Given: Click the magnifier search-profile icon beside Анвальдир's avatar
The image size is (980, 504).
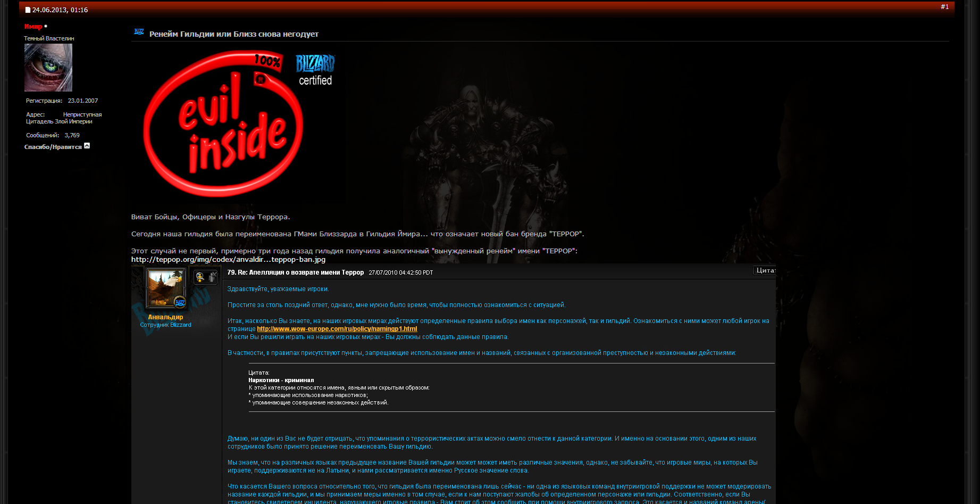Looking at the screenshot, I should 200,277.
